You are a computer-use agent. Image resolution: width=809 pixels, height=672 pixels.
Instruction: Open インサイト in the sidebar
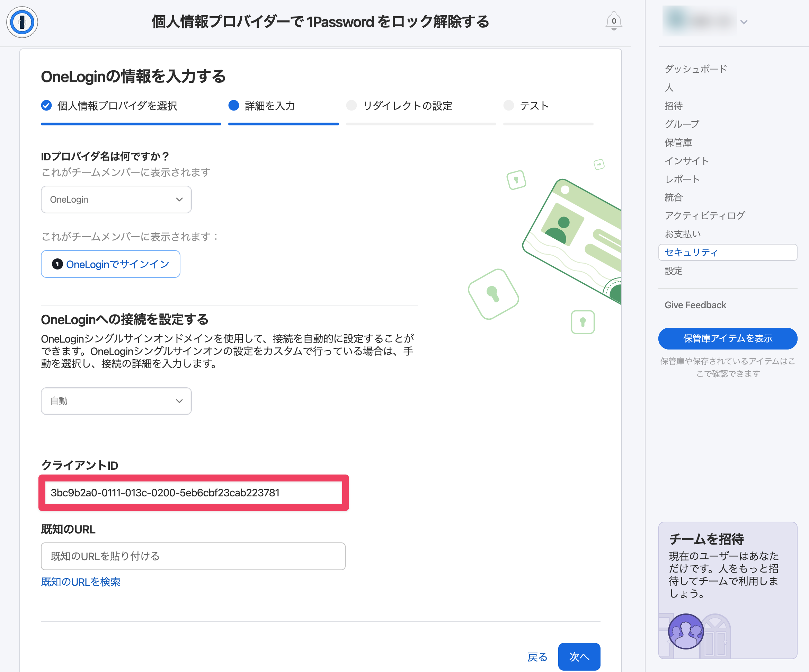point(686,161)
